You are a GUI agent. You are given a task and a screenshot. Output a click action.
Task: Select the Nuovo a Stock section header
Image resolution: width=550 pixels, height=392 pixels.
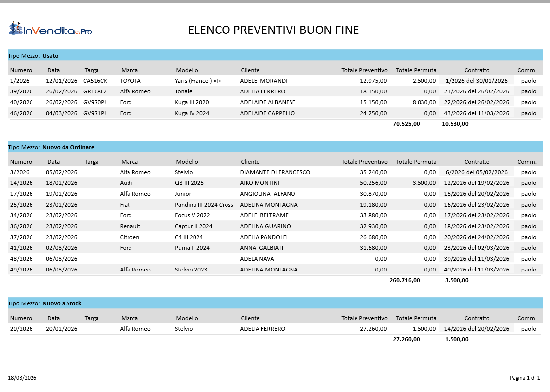click(44, 303)
